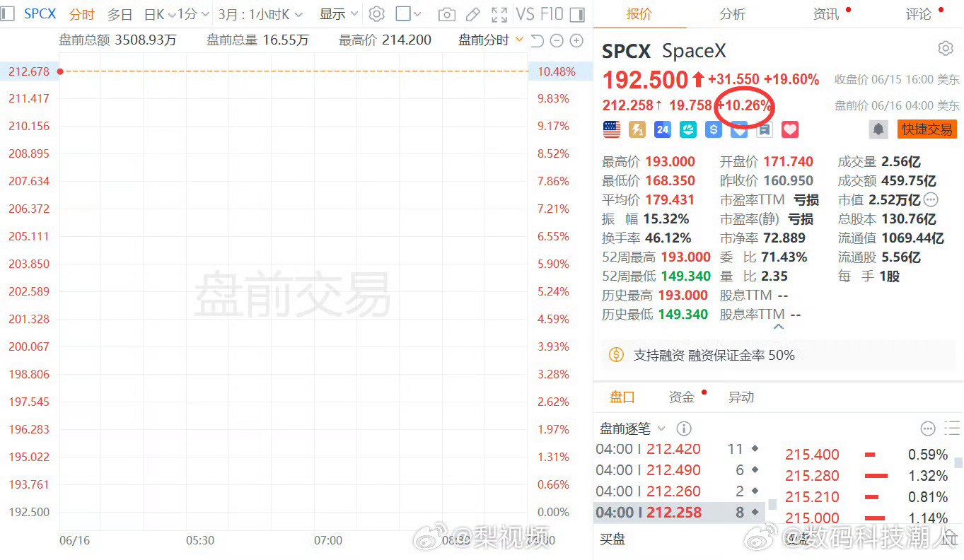Click the order book scrollbar
The height and width of the screenshot is (560, 964).
[x=958, y=463]
